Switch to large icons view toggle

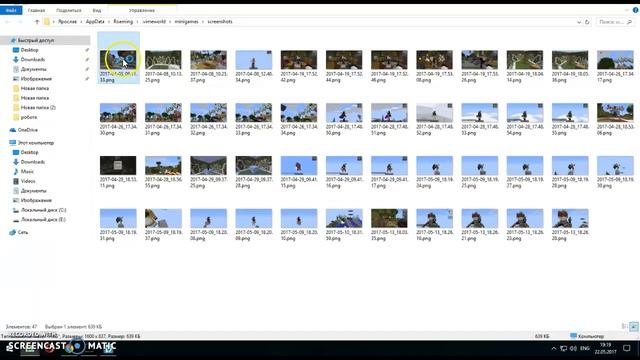tap(633, 326)
